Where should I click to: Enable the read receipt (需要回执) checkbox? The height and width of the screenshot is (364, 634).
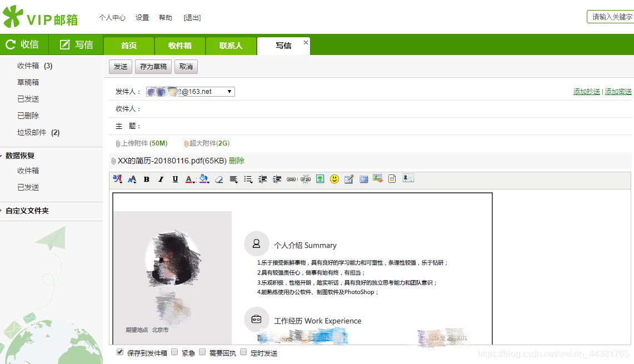point(202,352)
